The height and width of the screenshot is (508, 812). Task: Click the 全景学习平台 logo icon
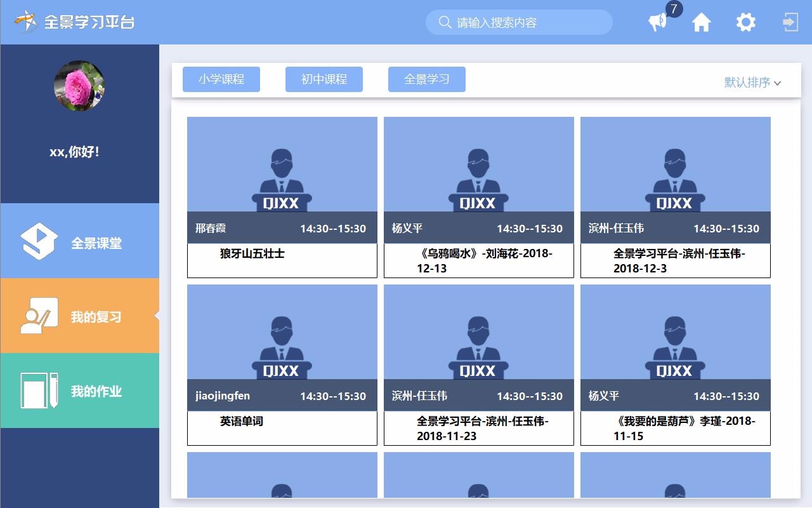25,20
